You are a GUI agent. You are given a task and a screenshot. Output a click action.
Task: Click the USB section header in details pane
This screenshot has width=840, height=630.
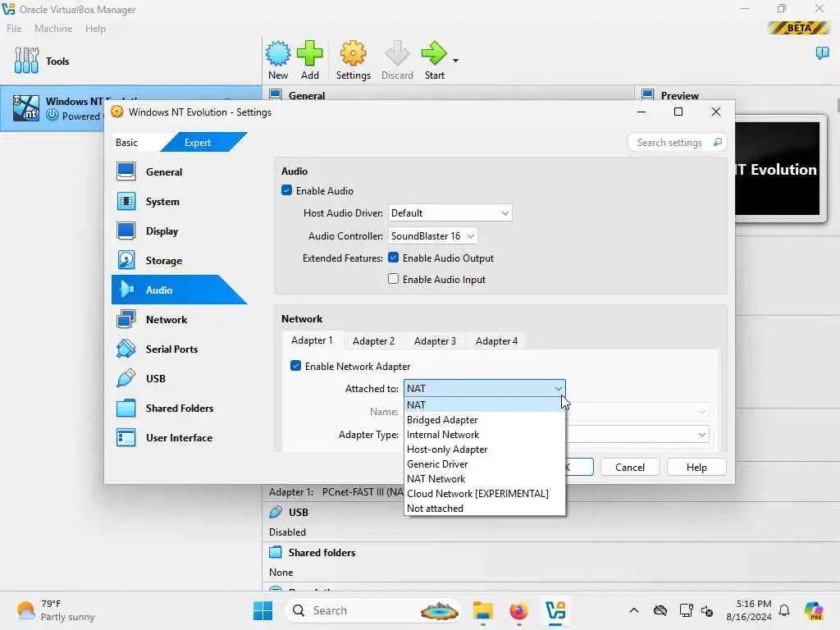[298, 512]
